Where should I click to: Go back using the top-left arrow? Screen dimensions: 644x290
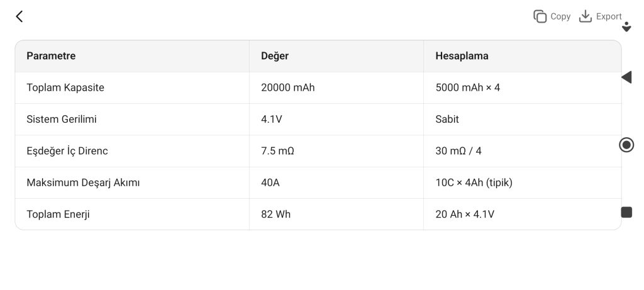pos(19,16)
